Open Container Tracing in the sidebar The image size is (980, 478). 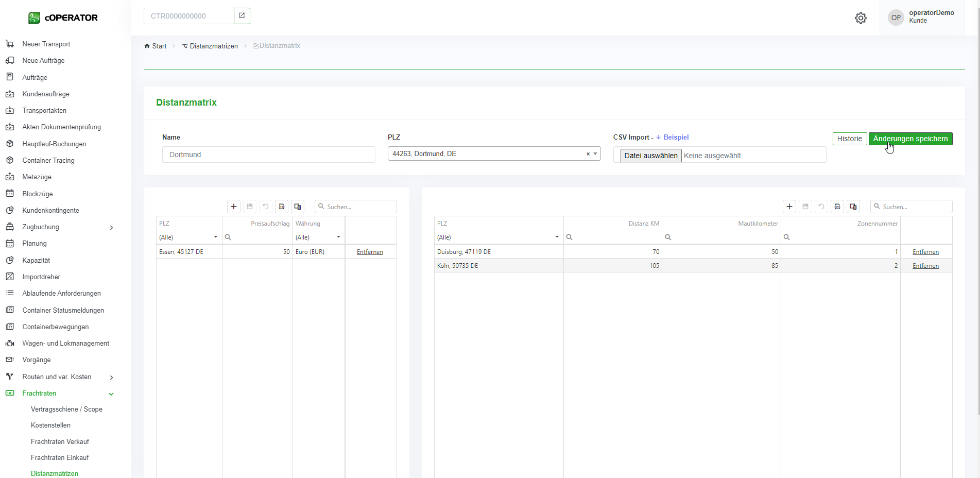coord(48,160)
